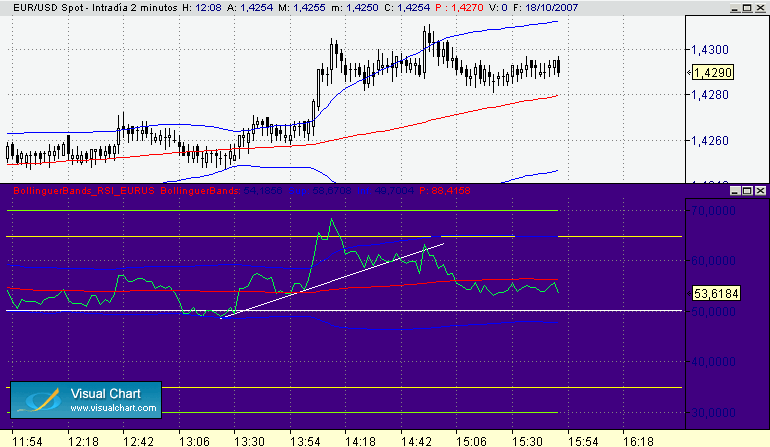Viewport: 770px width, 447px height.
Task: Click the RSI value tag 53,6184
Action: (x=716, y=294)
